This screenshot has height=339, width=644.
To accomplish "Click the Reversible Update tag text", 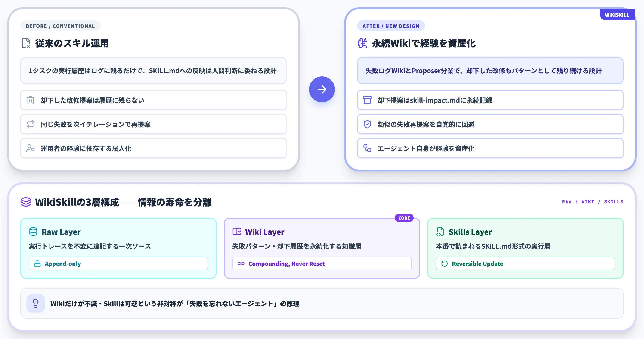I will (x=477, y=264).
